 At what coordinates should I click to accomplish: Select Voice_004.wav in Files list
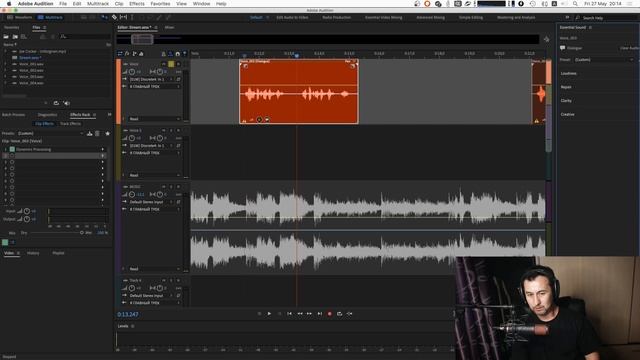pos(31,83)
